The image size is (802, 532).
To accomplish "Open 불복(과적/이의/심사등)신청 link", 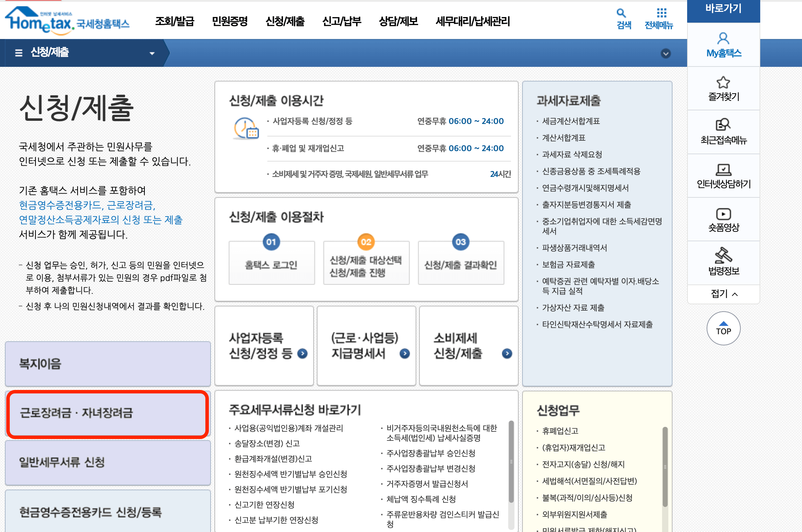I will pos(587,498).
